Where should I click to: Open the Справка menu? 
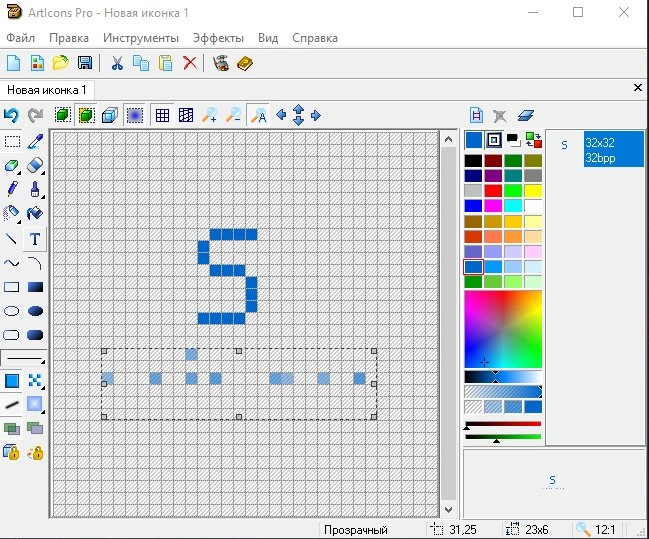click(x=315, y=38)
